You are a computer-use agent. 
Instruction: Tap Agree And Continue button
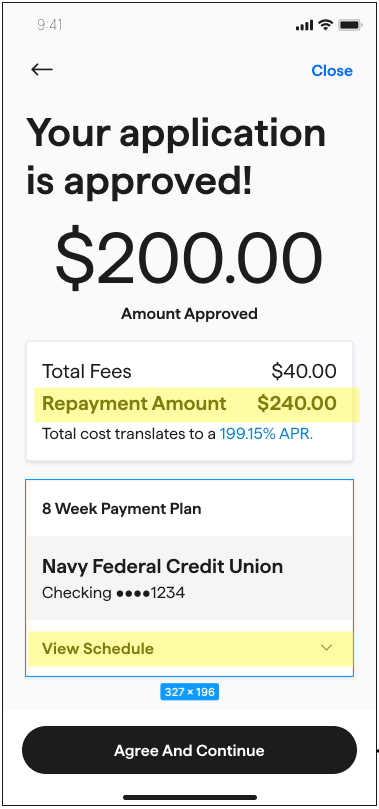tap(189, 750)
